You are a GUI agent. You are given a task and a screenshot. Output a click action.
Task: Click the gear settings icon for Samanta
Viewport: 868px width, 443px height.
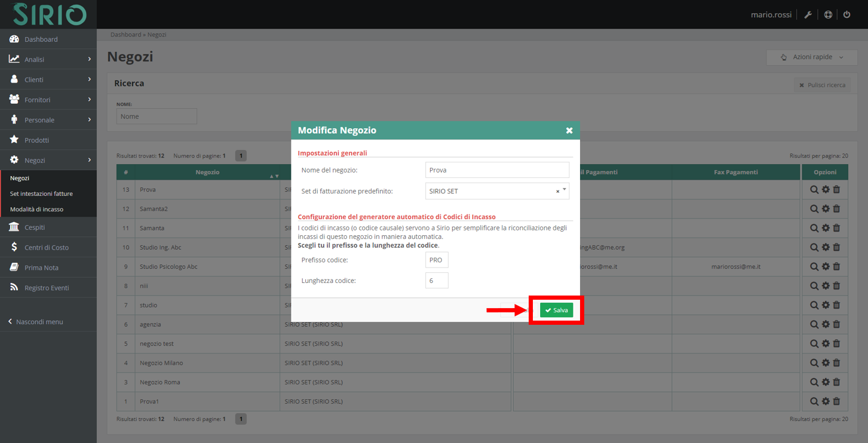coord(824,227)
